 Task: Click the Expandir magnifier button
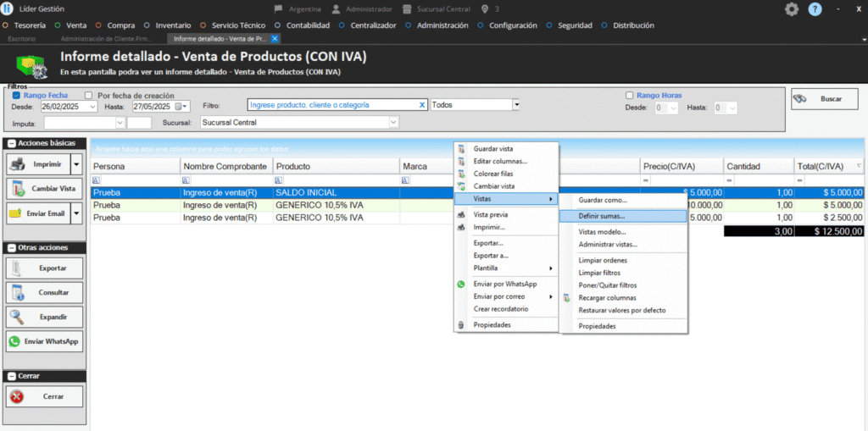(45, 317)
